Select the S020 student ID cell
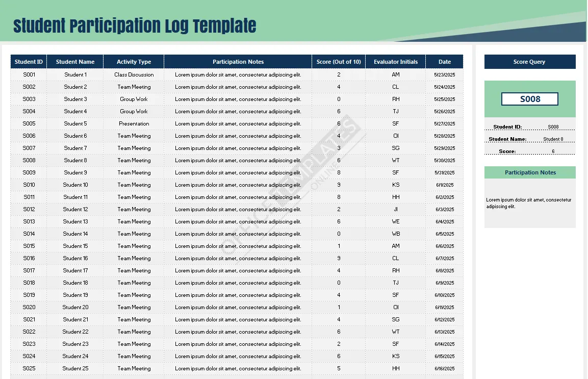This screenshot has width=588, height=379. pyautogui.click(x=29, y=307)
